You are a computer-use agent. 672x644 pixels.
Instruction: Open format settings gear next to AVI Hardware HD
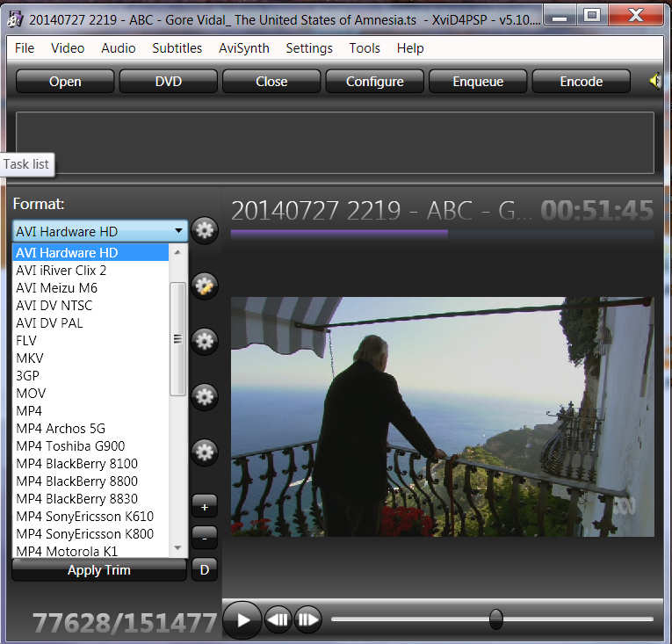(205, 230)
